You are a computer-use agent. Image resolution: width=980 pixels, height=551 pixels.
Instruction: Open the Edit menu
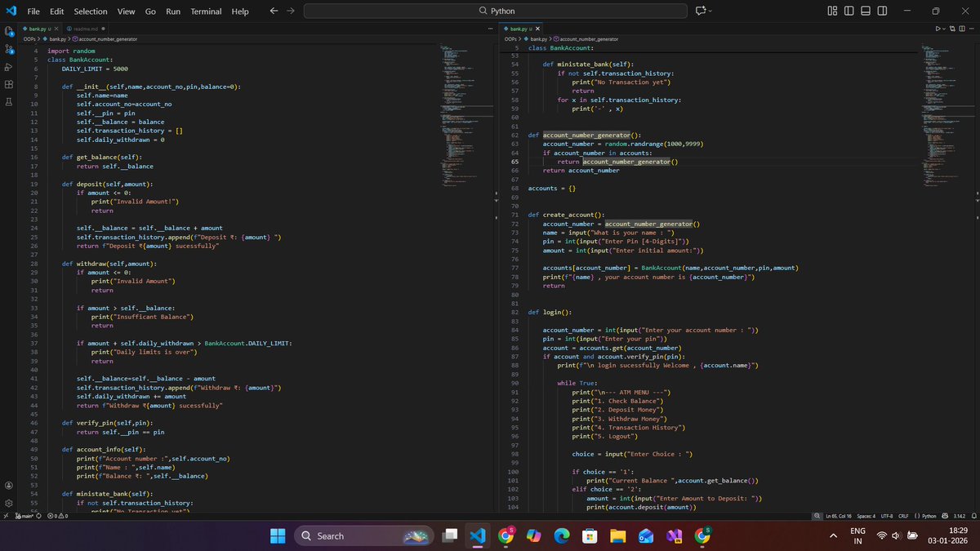click(56, 11)
